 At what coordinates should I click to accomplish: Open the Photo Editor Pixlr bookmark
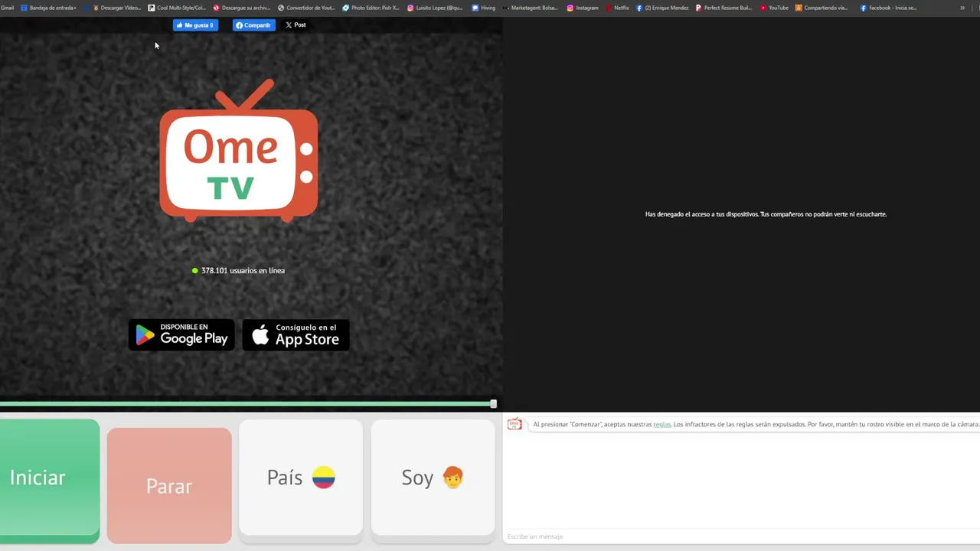pyautogui.click(x=371, y=8)
